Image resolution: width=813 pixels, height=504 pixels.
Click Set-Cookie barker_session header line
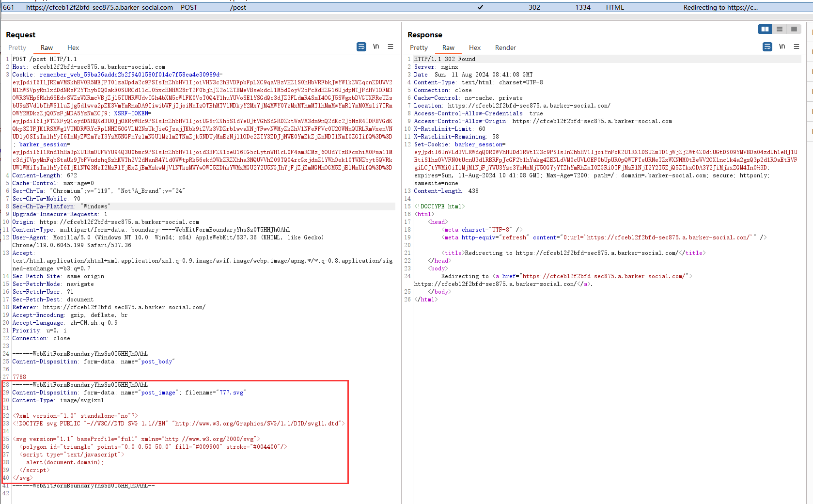coord(460,144)
